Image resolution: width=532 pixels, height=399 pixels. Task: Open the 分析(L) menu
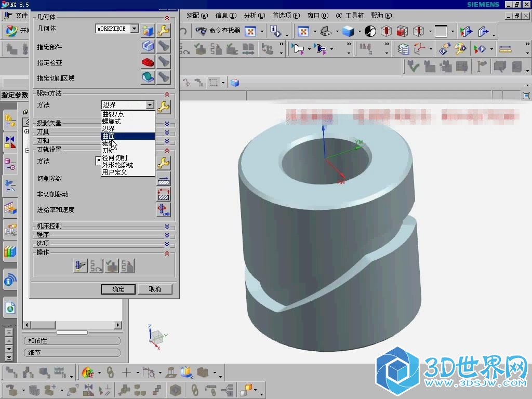(254, 16)
